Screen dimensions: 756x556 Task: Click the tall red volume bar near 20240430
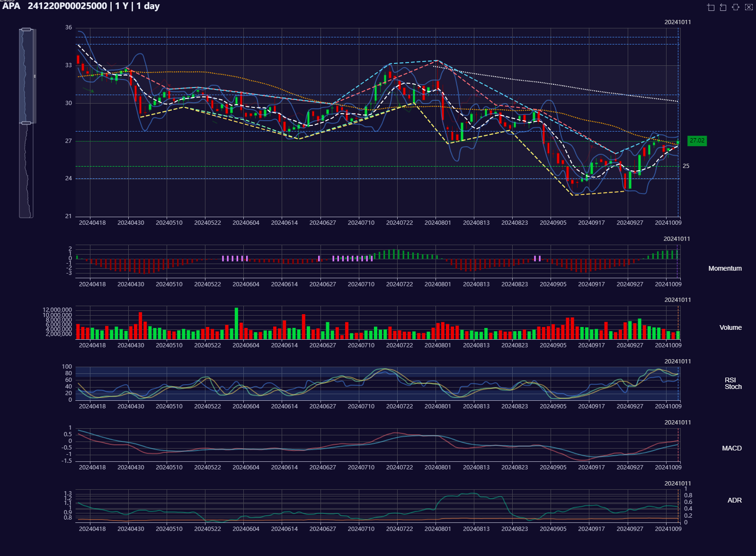click(140, 325)
